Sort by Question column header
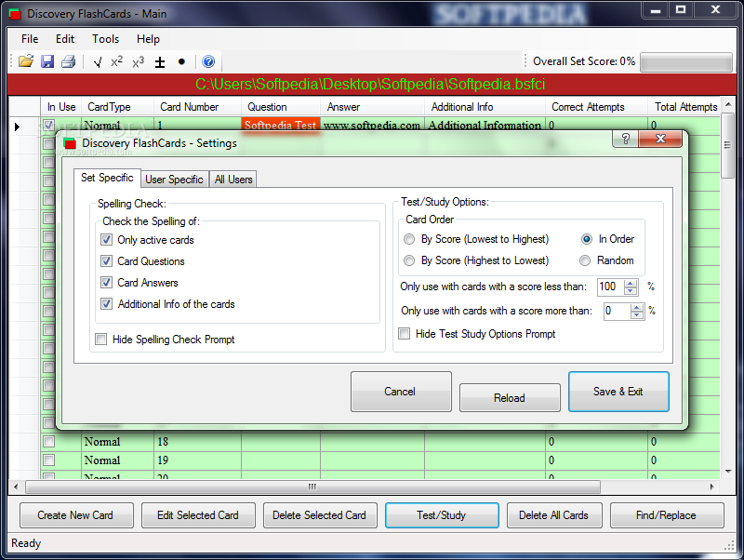Screen dimensions: 744x560 (x=281, y=107)
